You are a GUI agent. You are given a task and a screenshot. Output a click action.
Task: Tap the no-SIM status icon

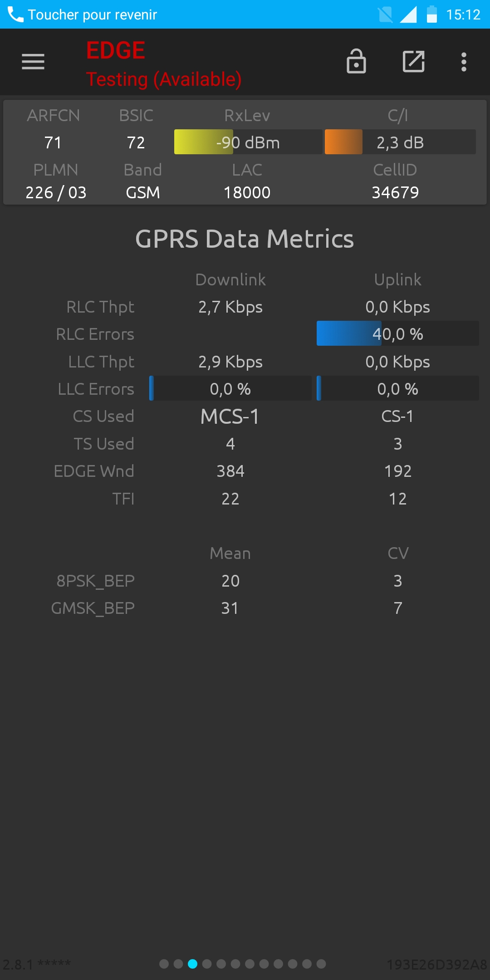385,15
